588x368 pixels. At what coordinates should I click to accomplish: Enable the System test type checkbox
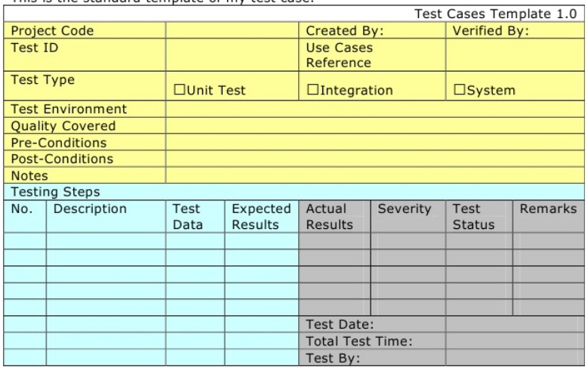(x=458, y=91)
